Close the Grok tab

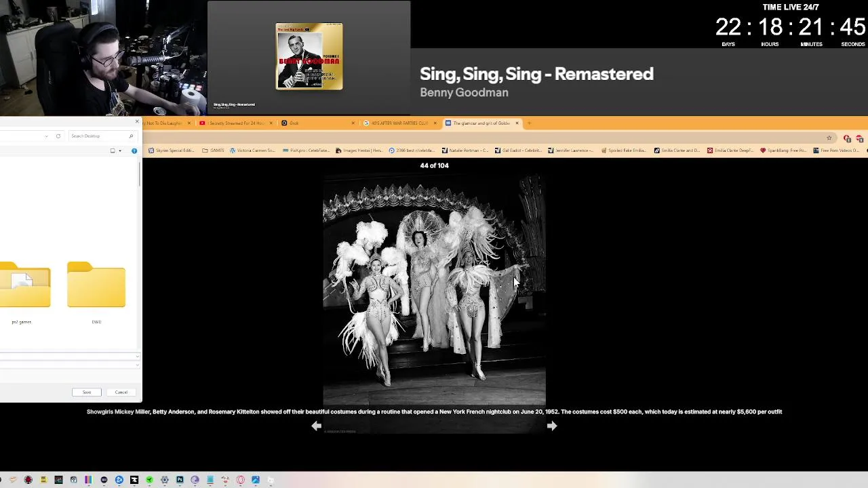pyautogui.click(x=353, y=123)
